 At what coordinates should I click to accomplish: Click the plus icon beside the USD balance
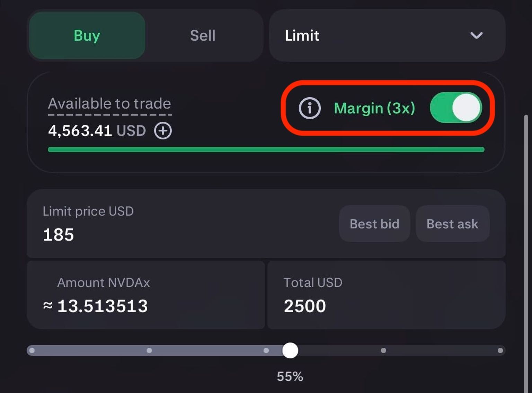pyautogui.click(x=163, y=131)
